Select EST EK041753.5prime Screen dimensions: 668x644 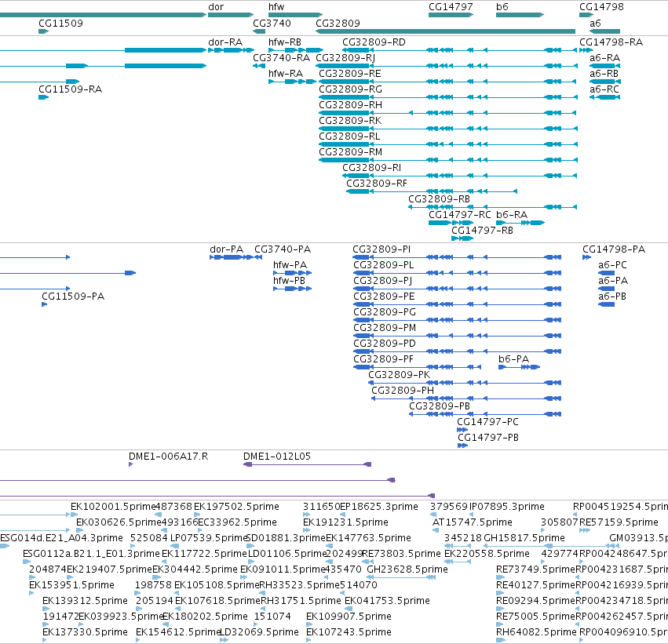point(387,601)
